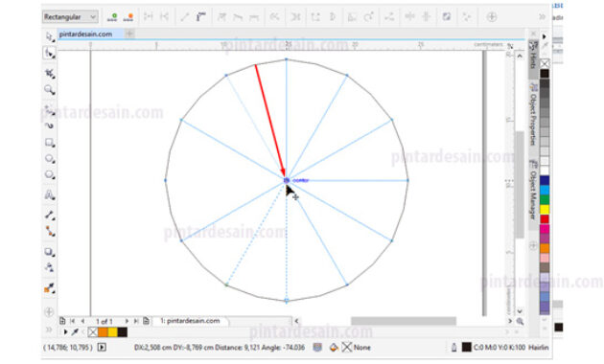604x364 pixels.
Task: Expand the document palette arrow
Action: [65, 332]
